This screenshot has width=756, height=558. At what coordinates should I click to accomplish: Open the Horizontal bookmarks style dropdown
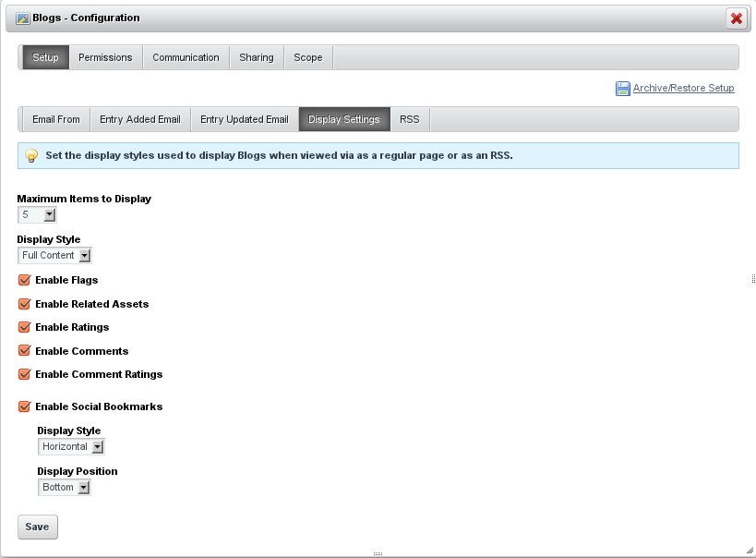pyautogui.click(x=71, y=446)
